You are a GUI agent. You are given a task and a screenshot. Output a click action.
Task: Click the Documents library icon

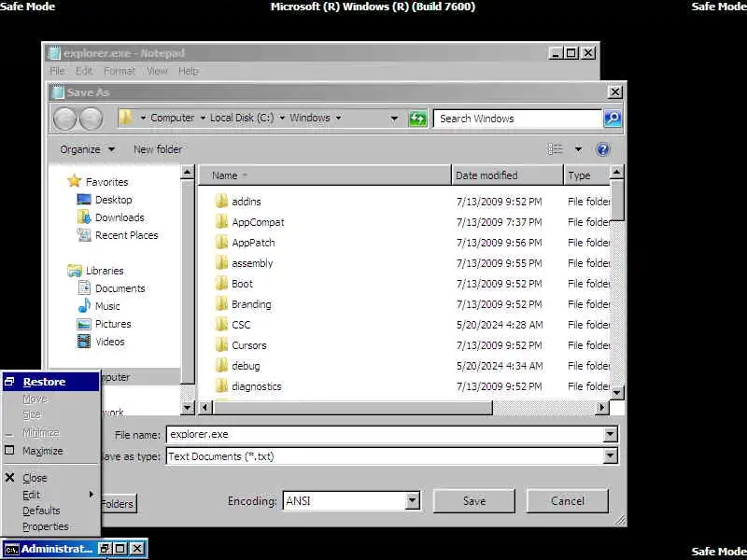pos(84,287)
